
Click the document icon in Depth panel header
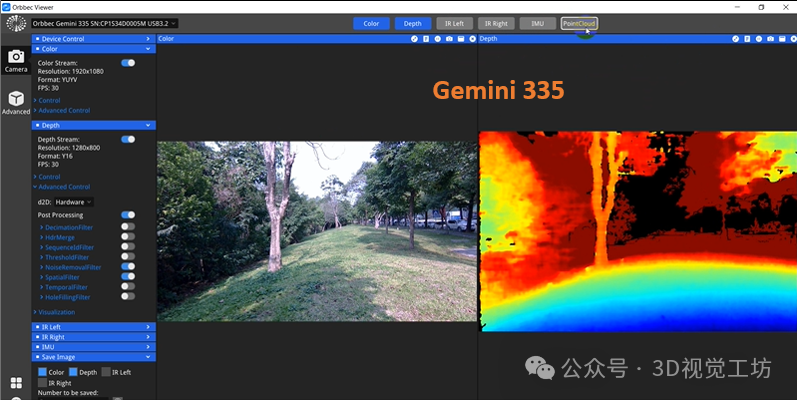(x=747, y=39)
